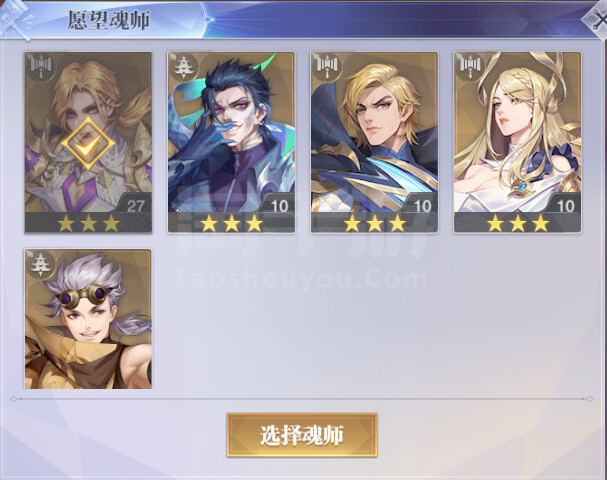The image size is (607, 480).
Task: Click the level 10 badge on the blue-haired card
Action: [x=279, y=206]
